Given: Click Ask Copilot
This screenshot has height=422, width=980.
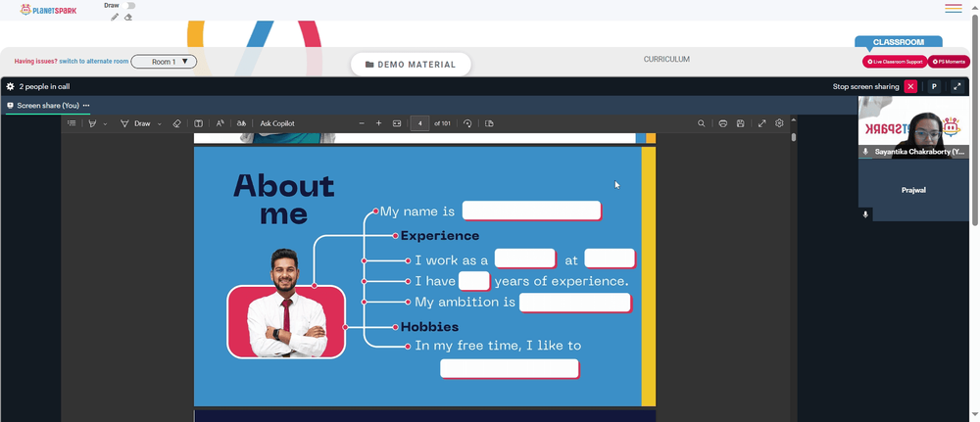Looking at the screenshot, I should pyautogui.click(x=277, y=123).
